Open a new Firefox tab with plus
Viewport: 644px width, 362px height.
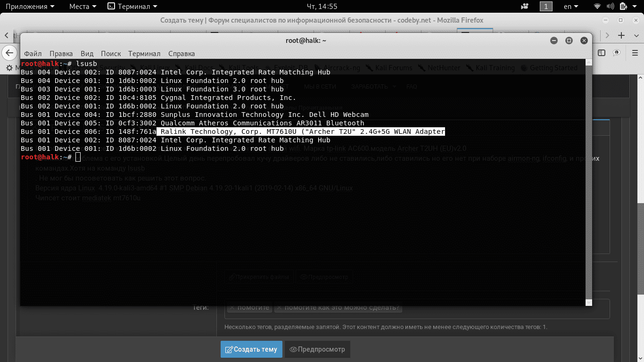[x=621, y=35]
